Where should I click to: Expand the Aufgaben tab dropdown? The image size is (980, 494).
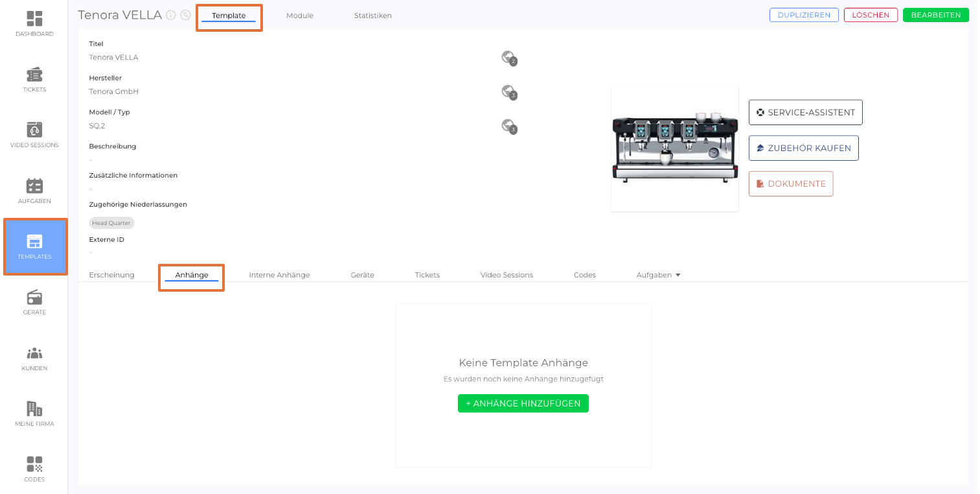pyautogui.click(x=658, y=275)
